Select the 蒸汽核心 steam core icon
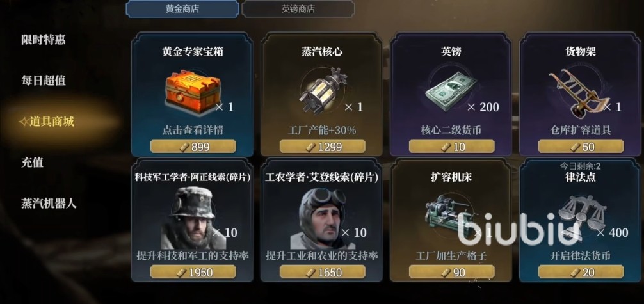 (323, 90)
